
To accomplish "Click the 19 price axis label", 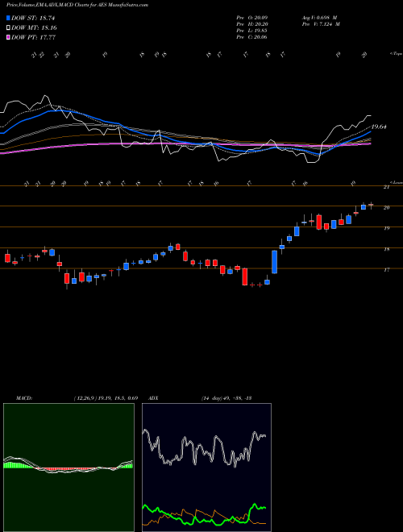I will pos(386,228).
